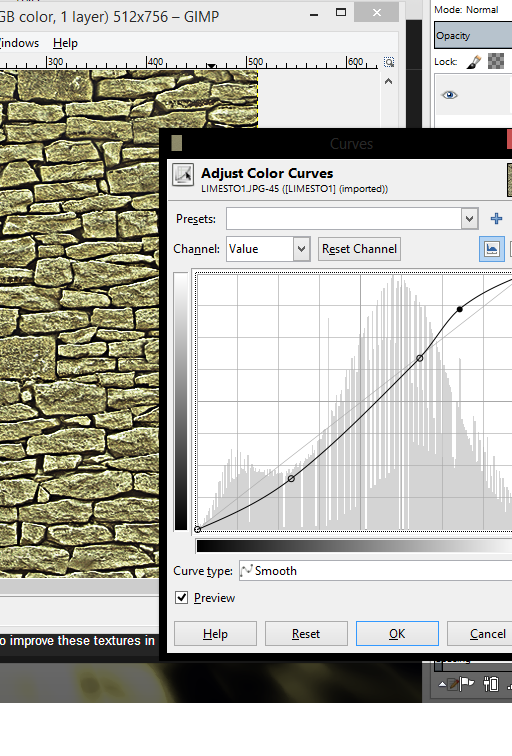Screen dimensions: 512x756
Task: Select the origin curve point at bottom-left
Action: point(198,529)
